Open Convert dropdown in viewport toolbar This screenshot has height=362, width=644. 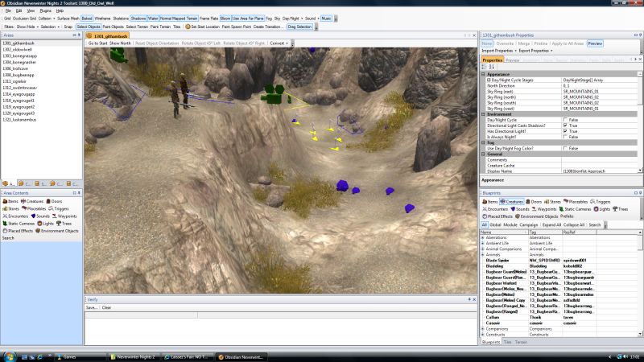279,43
